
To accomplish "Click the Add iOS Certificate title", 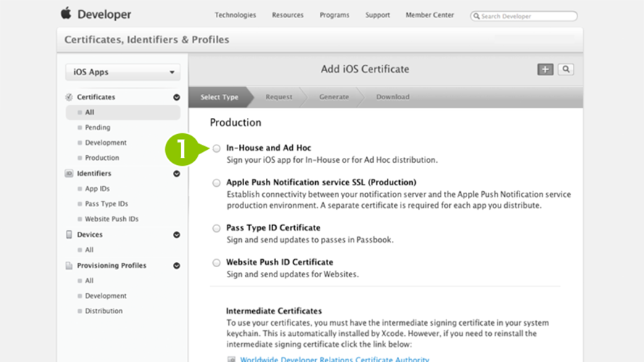I will click(x=364, y=69).
